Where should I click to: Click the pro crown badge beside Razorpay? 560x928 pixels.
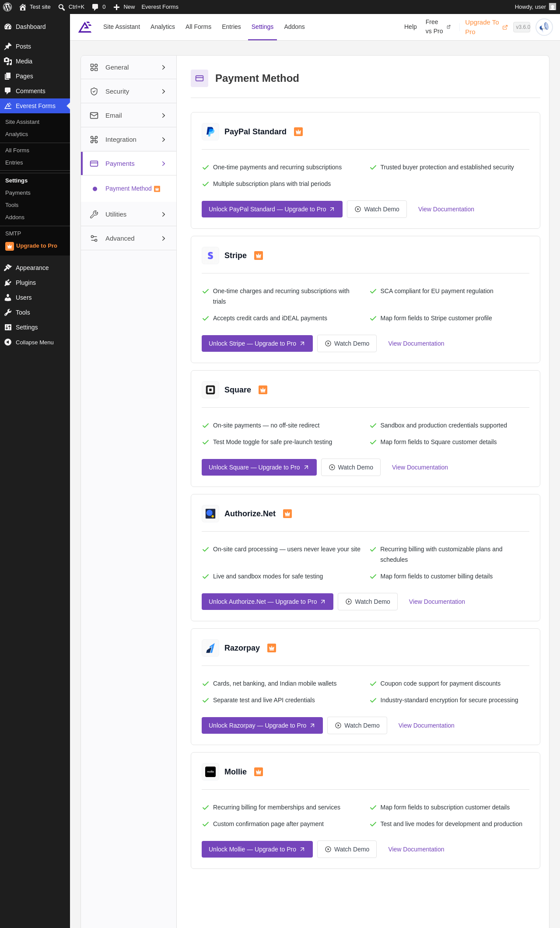click(x=272, y=648)
